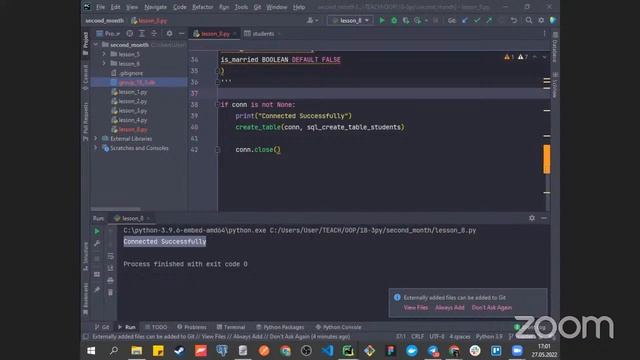This screenshot has width=640, height=360.
Task: Open the Tools menu
Action: [241, 7]
